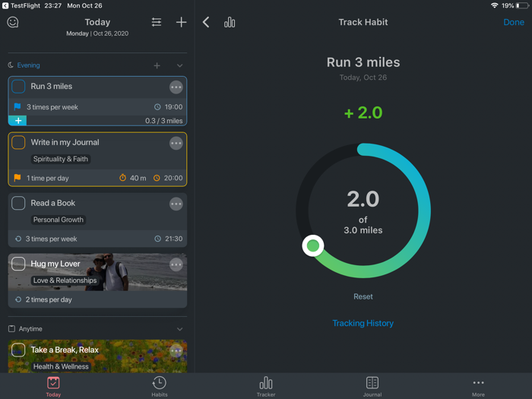
Task: Open the more options for Write in my Journal
Action: tap(176, 143)
